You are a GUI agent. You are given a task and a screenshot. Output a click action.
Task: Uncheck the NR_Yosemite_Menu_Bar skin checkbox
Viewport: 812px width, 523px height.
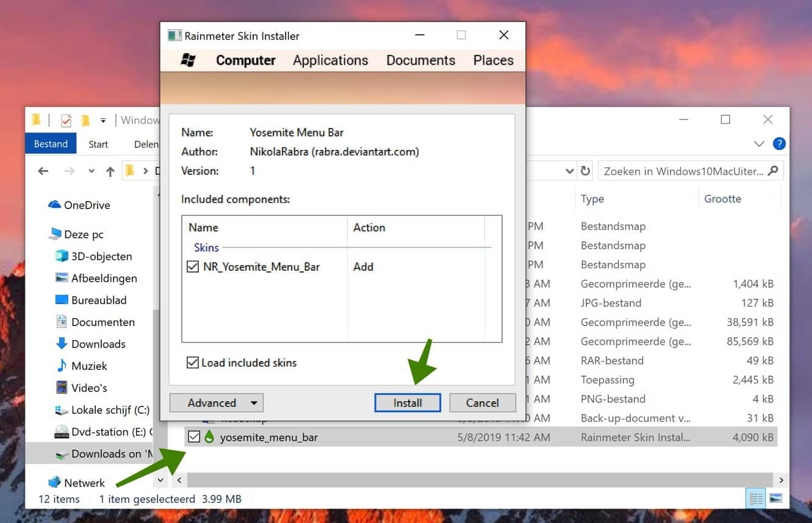193,266
